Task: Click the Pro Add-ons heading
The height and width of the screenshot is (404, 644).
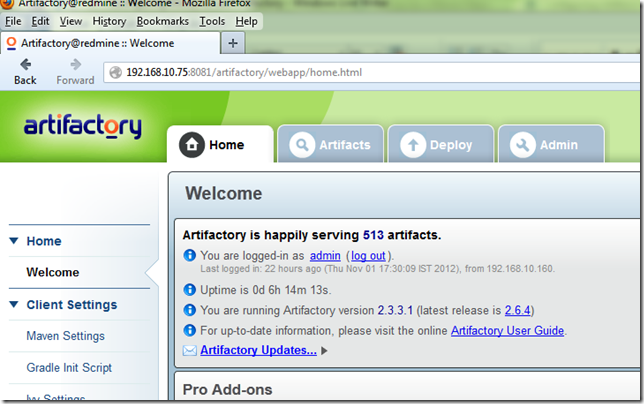Action: [x=228, y=390]
